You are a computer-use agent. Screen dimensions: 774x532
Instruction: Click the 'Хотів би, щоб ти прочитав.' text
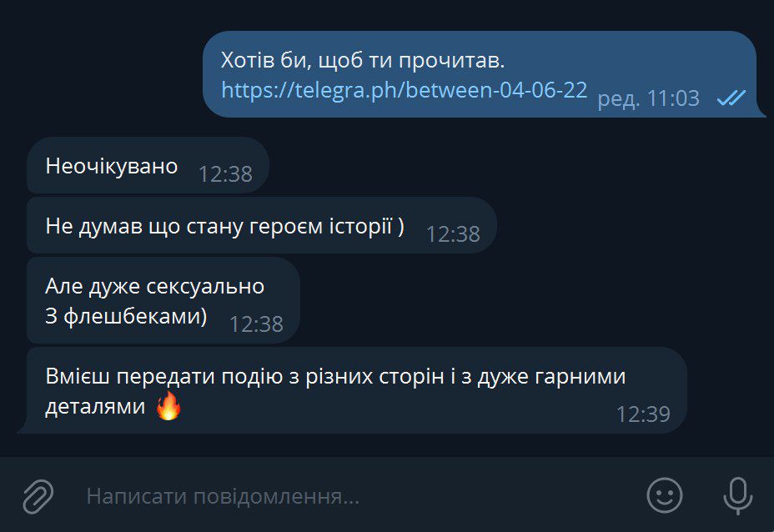tap(363, 60)
